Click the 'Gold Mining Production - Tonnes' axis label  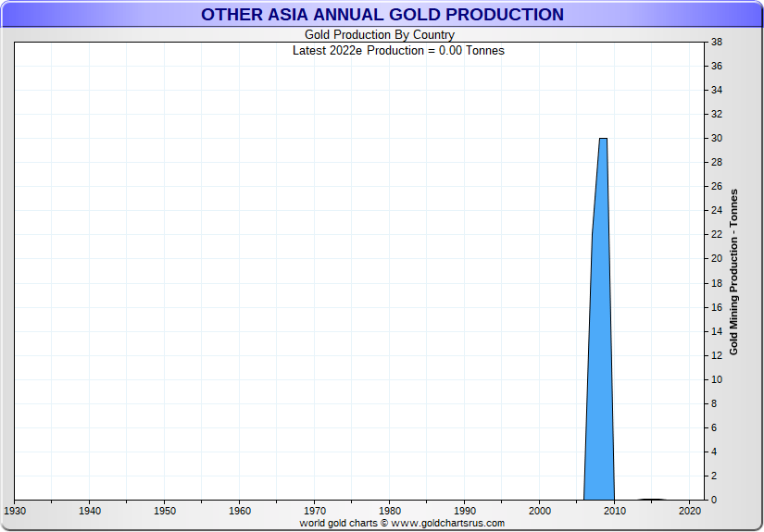734,272
